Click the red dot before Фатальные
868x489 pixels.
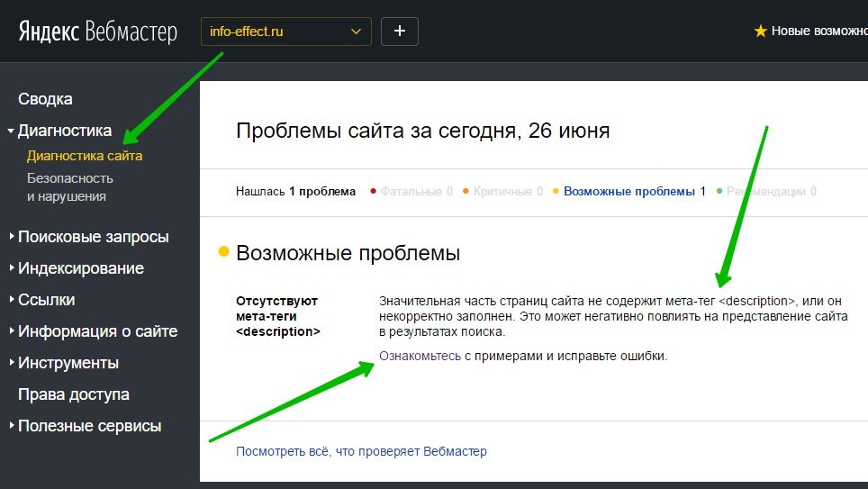point(373,191)
